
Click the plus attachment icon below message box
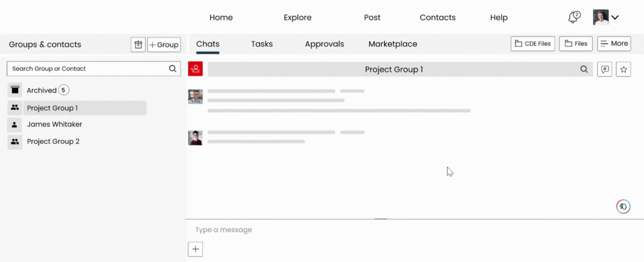(195, 249)
